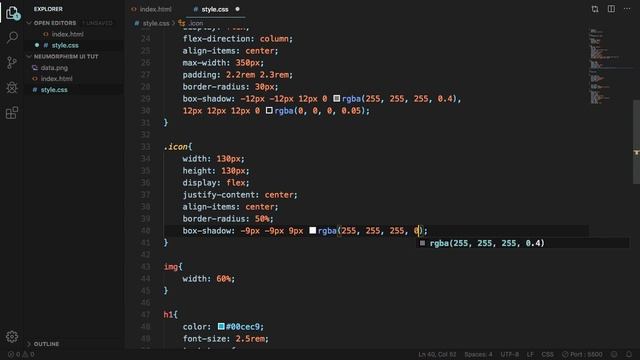The image size is (640, 360).
Task: Click the Open Changes compare icon
Action: tap(595, 9)
